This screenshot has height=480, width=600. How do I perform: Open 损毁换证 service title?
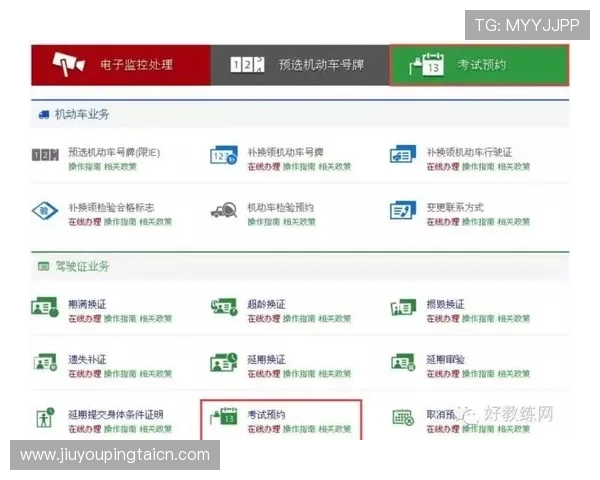pyautogui.click(x=445, y=304)
